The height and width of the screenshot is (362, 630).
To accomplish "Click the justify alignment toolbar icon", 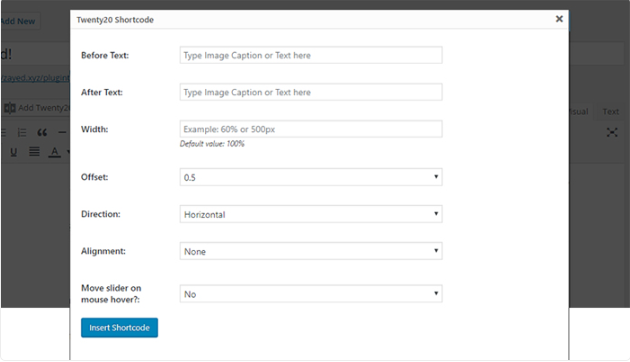I will [x=34, y=151].
